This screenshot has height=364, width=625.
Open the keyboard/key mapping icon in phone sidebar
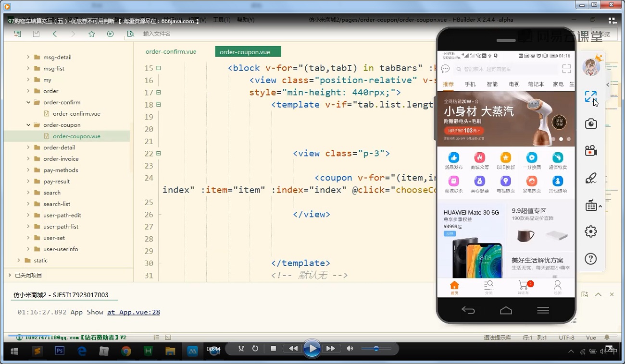click(591, 206)
